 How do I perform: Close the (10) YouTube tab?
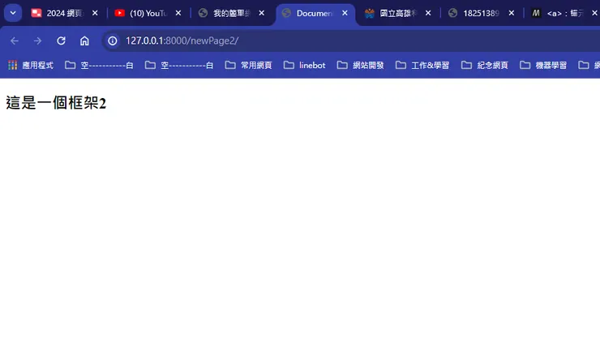[178, 13]
